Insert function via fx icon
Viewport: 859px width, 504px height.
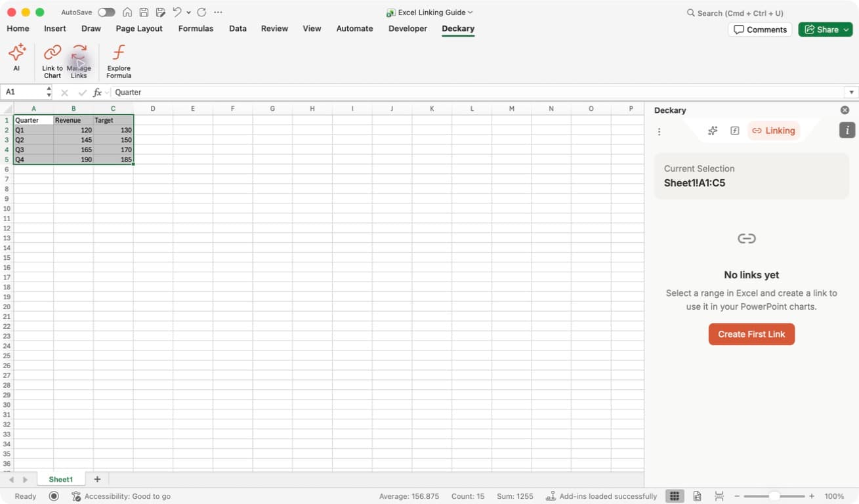(98, 93)
